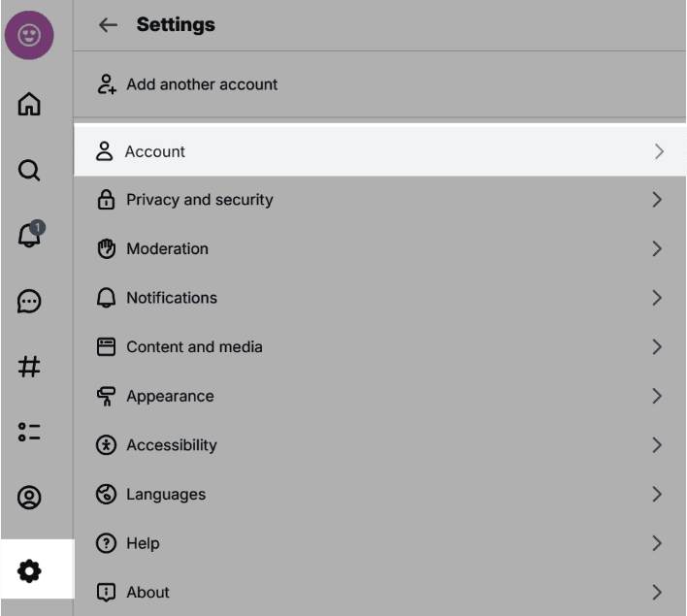Open Feeds hashtag icon in sidebar

[29, 367]
